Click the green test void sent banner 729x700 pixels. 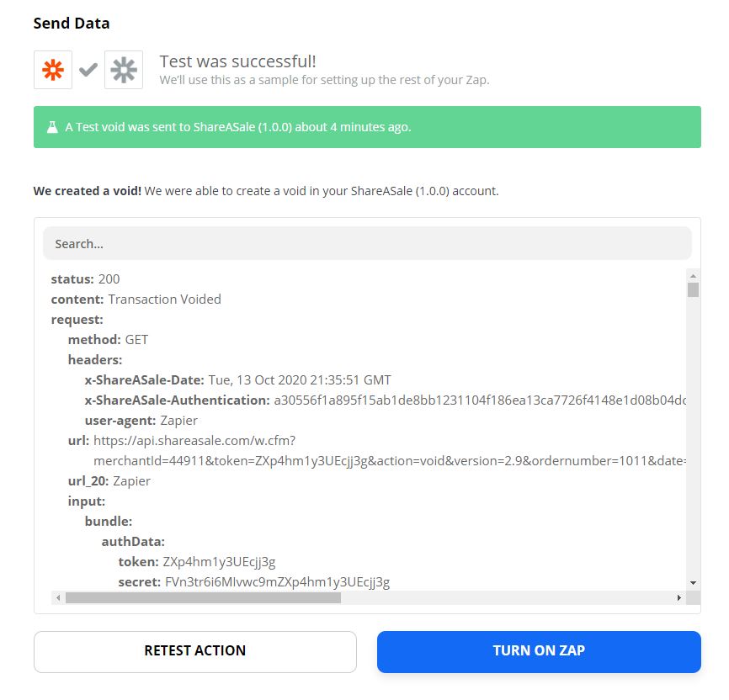[x=367, y=127]
